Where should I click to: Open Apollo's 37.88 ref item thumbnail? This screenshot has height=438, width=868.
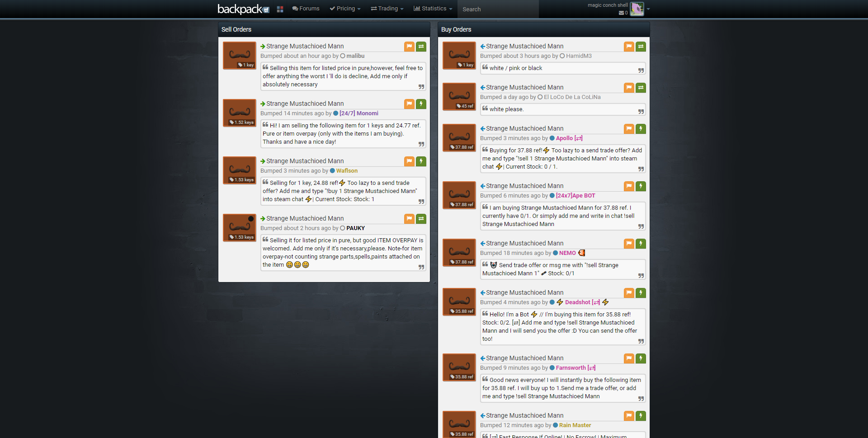[x=459, y=138]
